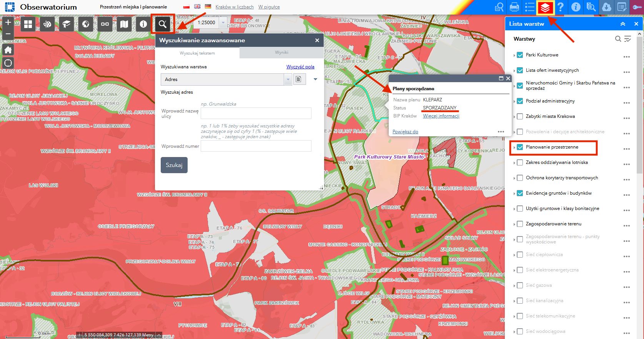This screenshot has height=339, width=644.
Task: Click the street name input field
Action: (256, 113)
